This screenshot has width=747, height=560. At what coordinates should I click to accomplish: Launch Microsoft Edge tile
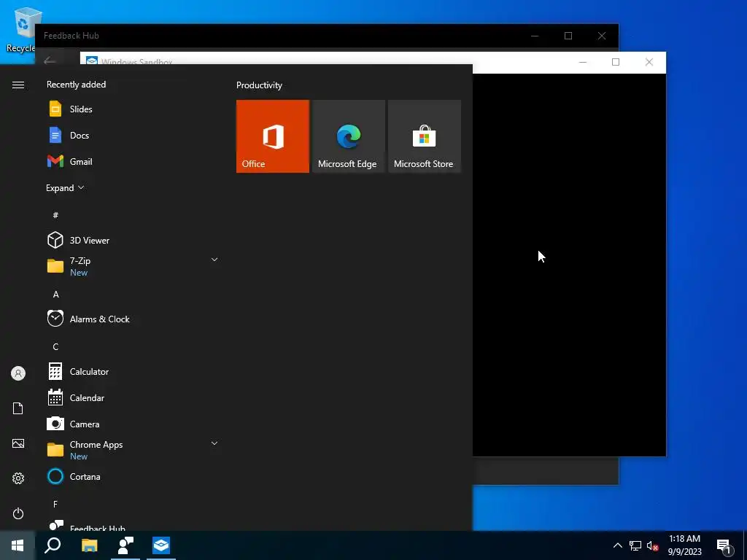click(349, 136)
